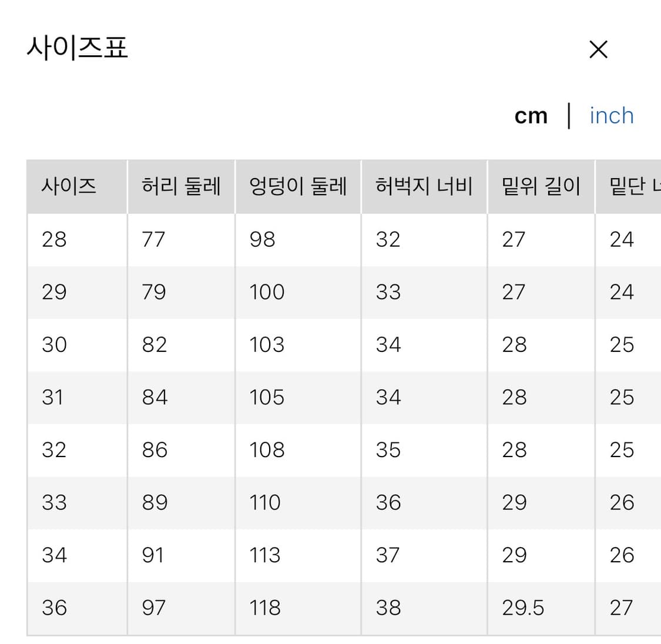Click the 허리 둘레 column header

(180, 186)
